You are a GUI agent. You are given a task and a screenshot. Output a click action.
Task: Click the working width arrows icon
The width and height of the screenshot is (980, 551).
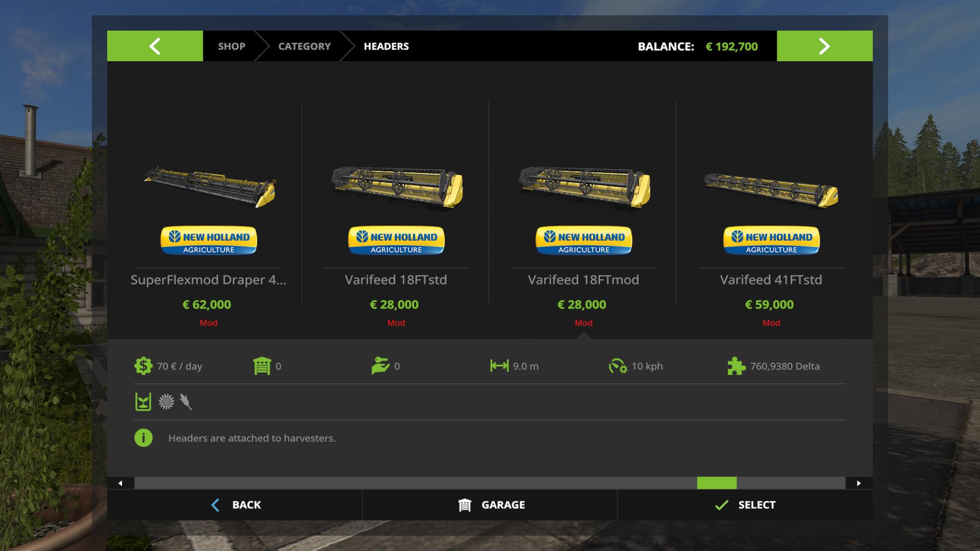pyautogui.click(x=499, y=365)
